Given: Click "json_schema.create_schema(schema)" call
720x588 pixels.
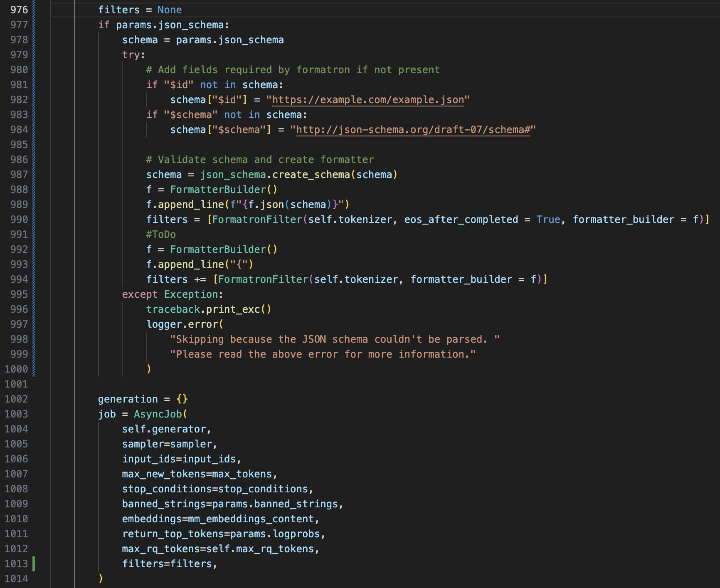Looking at the screenshot, I should (x=299, y=175).
